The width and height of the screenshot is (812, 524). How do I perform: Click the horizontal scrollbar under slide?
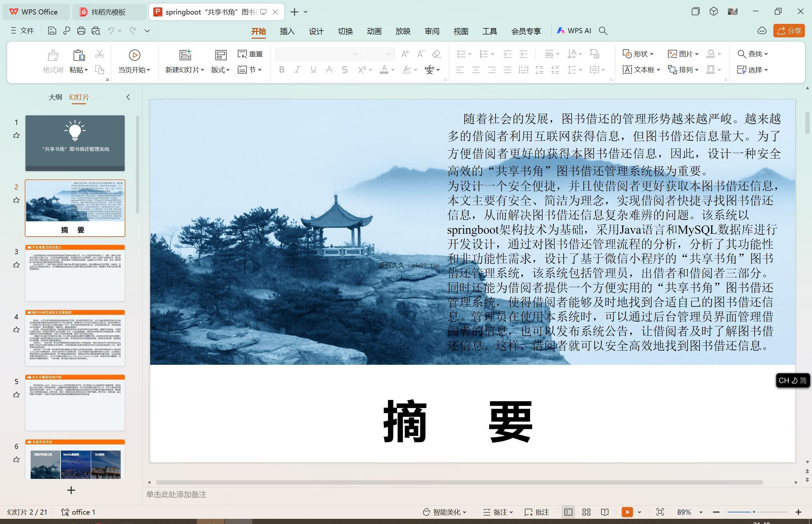pyautogui.click(x=459, y=482)
